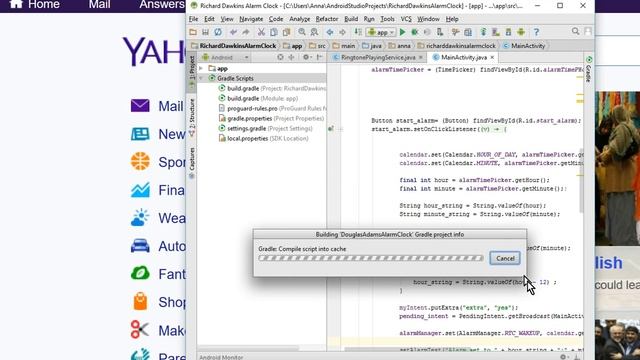Click the Forward navigation arrow icon

coord(342,32)
